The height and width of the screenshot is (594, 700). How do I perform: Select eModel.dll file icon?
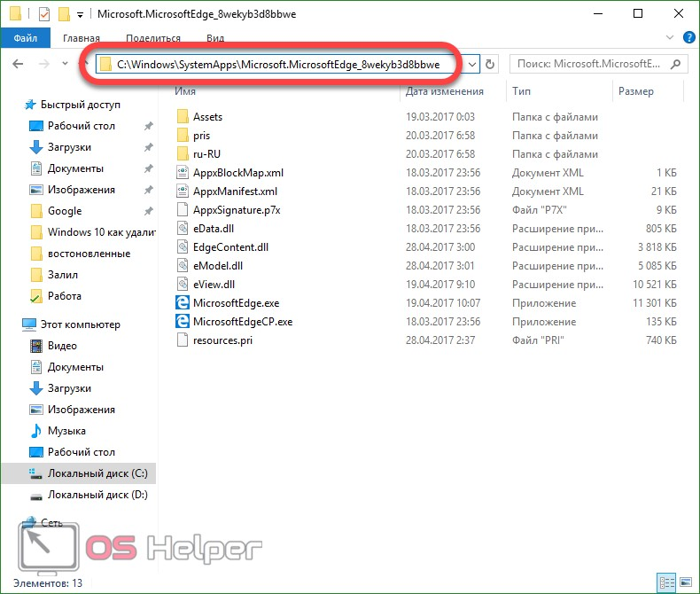[x=183, y=266]
